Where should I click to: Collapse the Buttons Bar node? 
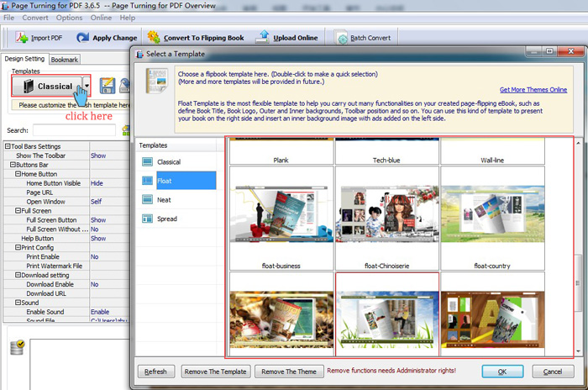pos(13,165)
